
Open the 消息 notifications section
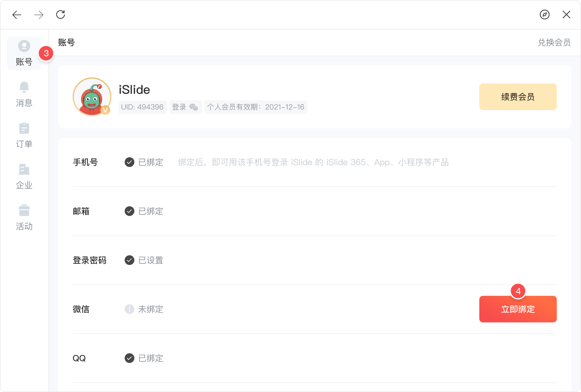coord(24,95)
